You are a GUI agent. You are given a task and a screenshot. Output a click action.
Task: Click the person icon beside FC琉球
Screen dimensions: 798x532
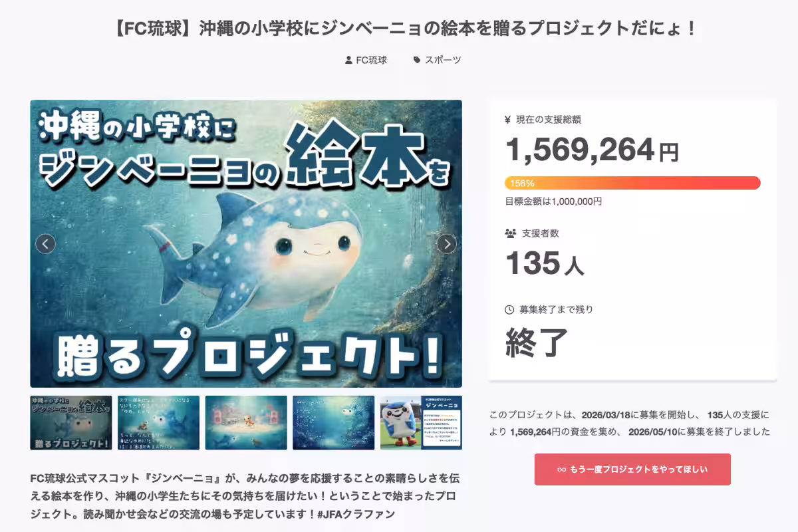pyautogui.click(x=348, y=60)
